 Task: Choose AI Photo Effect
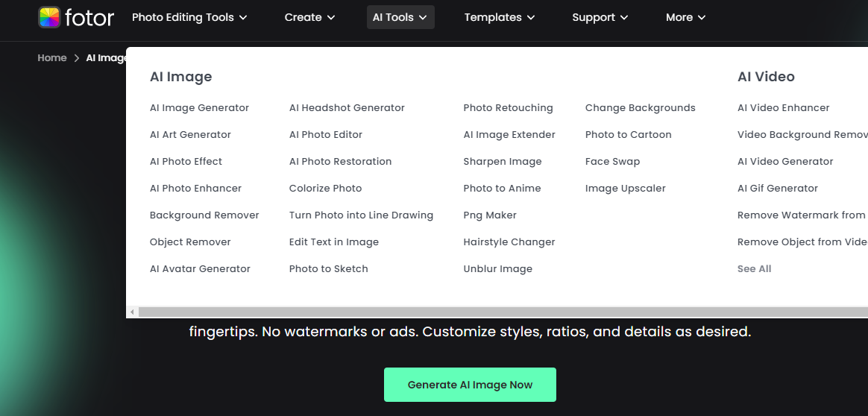pos(186,162)
